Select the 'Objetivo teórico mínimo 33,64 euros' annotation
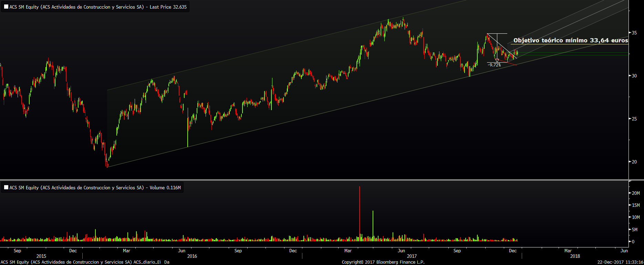644x265 pixels. tap(571, 41)
